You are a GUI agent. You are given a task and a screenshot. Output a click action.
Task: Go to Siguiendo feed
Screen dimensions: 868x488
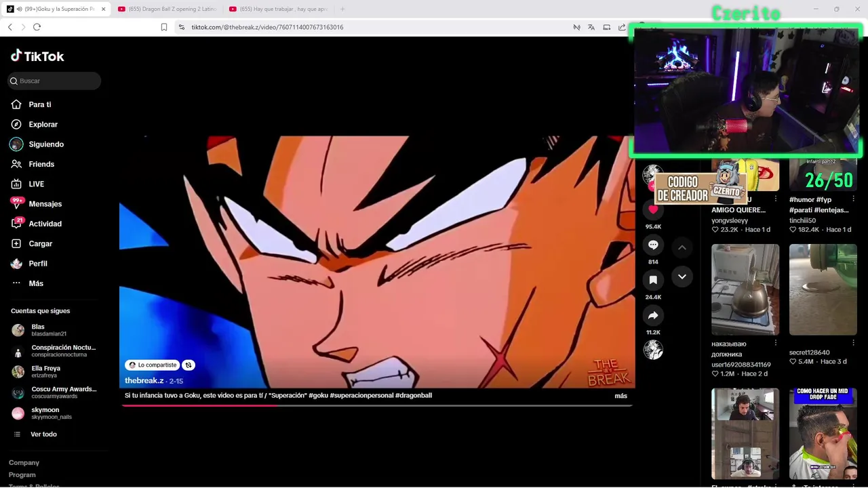pyautogui.click(x=46, y=144)
